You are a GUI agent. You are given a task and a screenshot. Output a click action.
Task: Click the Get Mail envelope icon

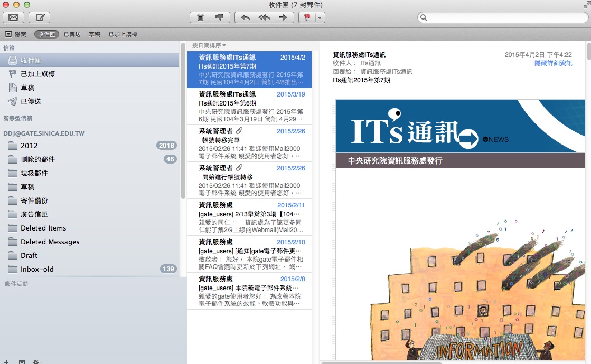click(14, 17)
